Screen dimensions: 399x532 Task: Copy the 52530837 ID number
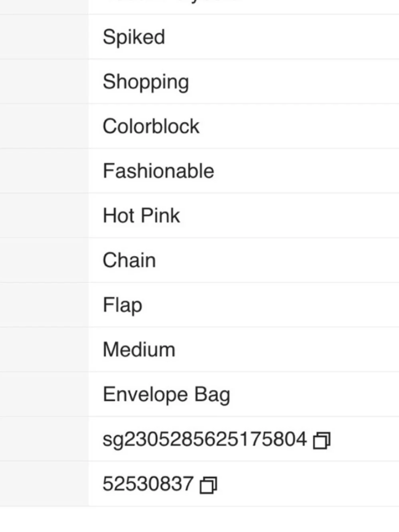208,485
